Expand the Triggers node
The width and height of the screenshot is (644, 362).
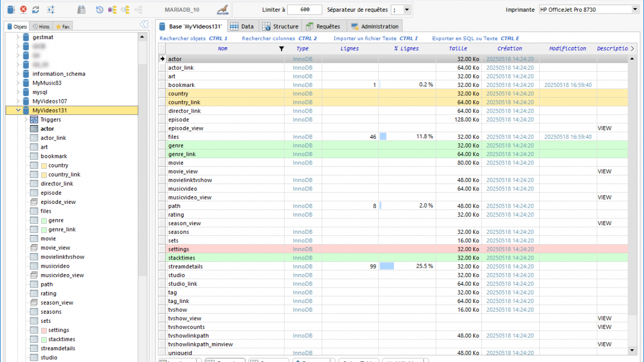[25, 120]
